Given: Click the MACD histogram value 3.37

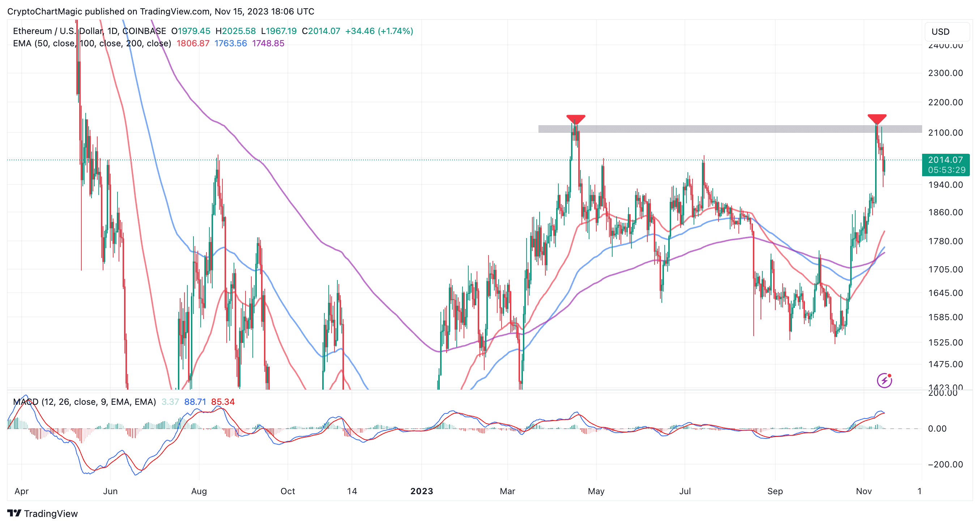Looking at the screenshot, I should pyautogui.click(x=170, y=402).
